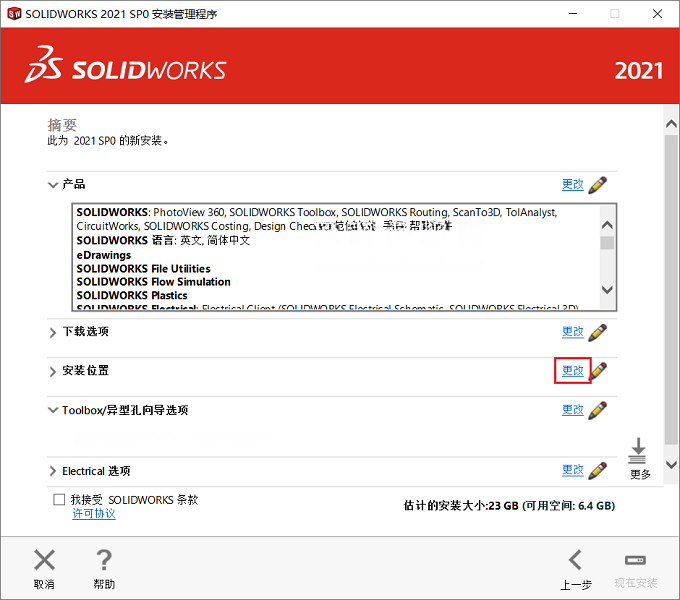This screenshot has height=600, width=680.
Task: Click the 估计的安装大小 23 GB text
Action: coord(461,506)
